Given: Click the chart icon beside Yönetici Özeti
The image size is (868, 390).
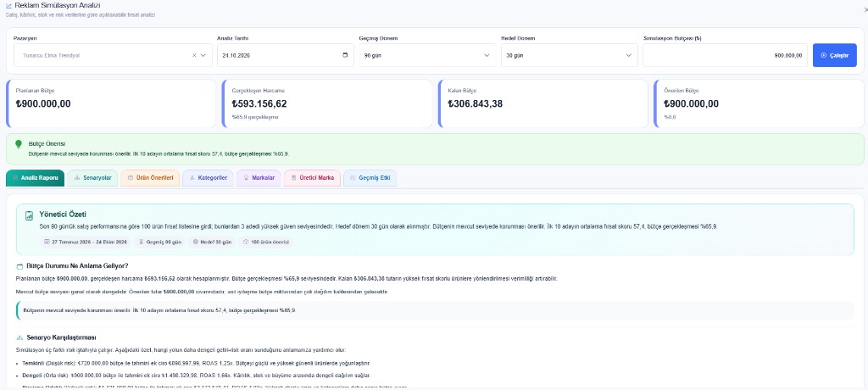Looking at the screenshot, I should pyautogui.click(x=30, y=216).
